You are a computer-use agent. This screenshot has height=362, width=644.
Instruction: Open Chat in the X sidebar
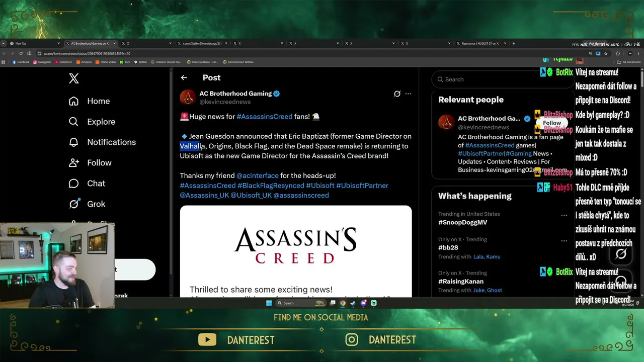(x=87, y=184)
